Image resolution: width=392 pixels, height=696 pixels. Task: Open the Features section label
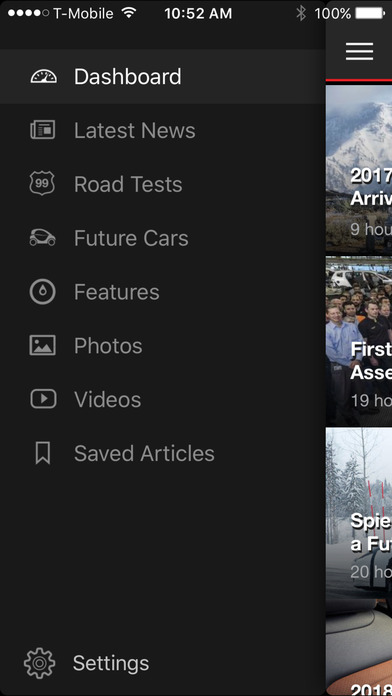click(x=116, y=292)
